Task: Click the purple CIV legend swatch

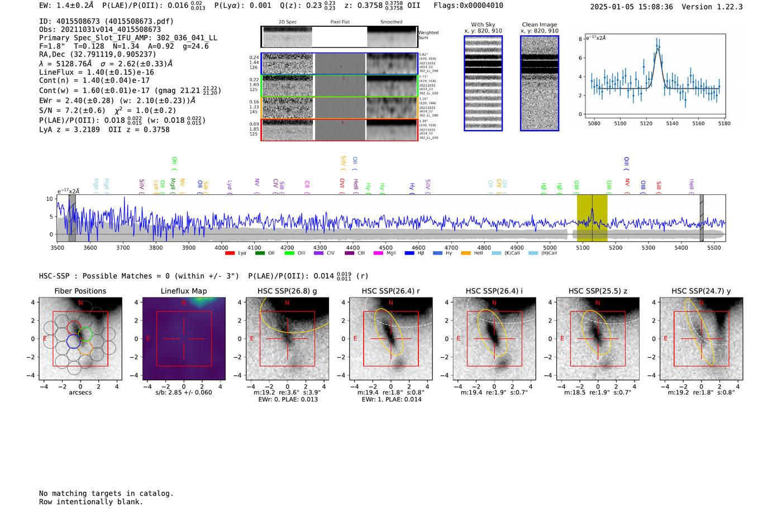Action: tap(318, 253)
